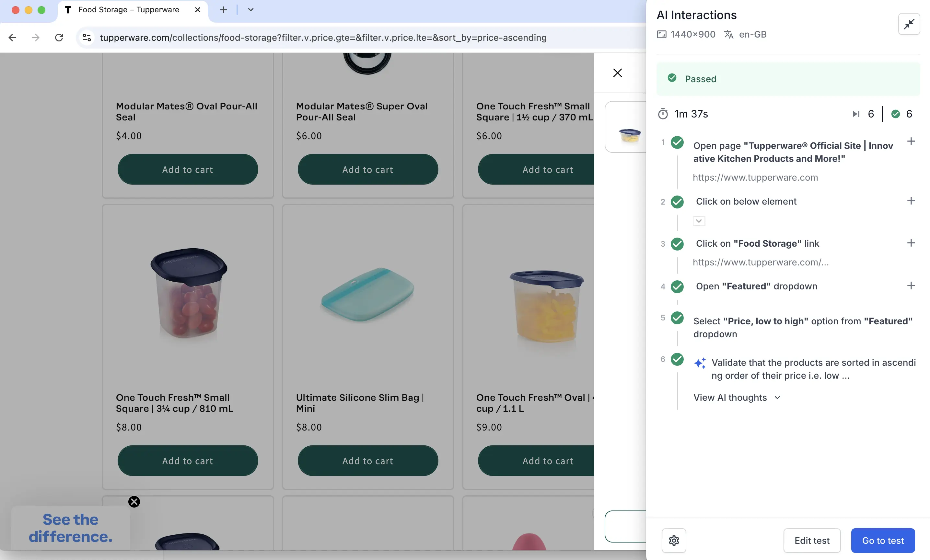Click the chevron element under step 2
The width and height of the screenshot is (930, 560).
coord(699,221)
